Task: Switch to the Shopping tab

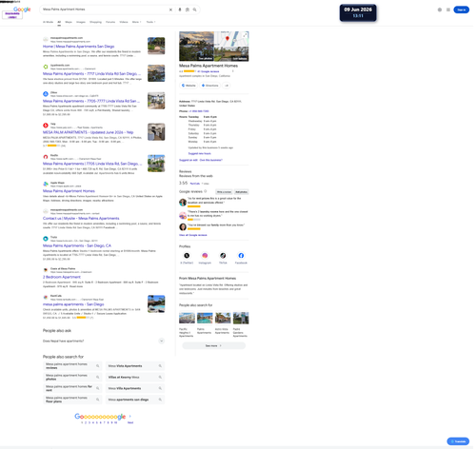Action: (x=96, y=22)
